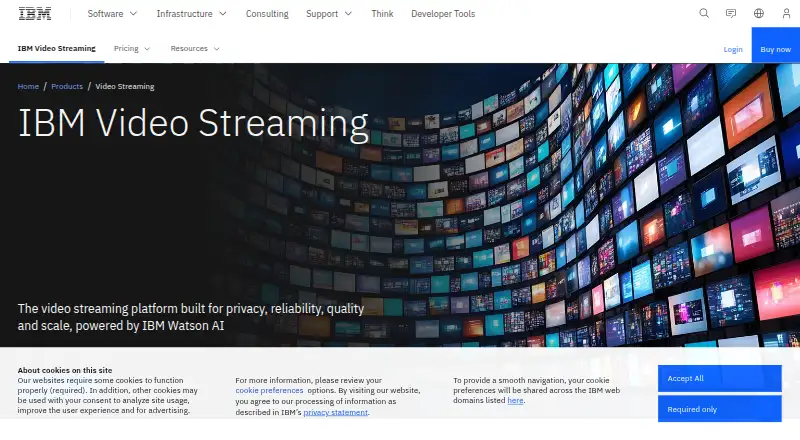Viewport: 800px width, 440px height.
Task: Open the privacy statement link
Action: (x=335, y=412)
